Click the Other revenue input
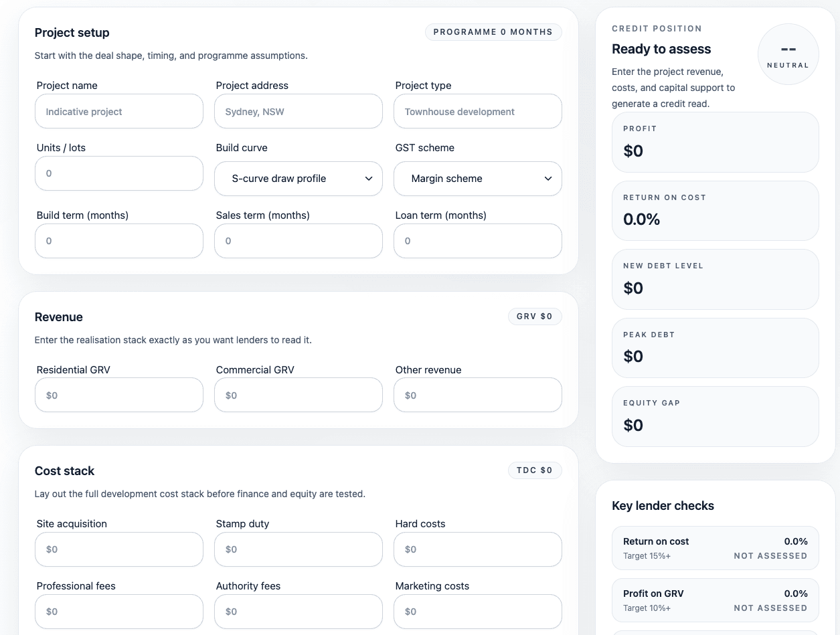This screenshot has height=635, width=840. pos(478,395)
